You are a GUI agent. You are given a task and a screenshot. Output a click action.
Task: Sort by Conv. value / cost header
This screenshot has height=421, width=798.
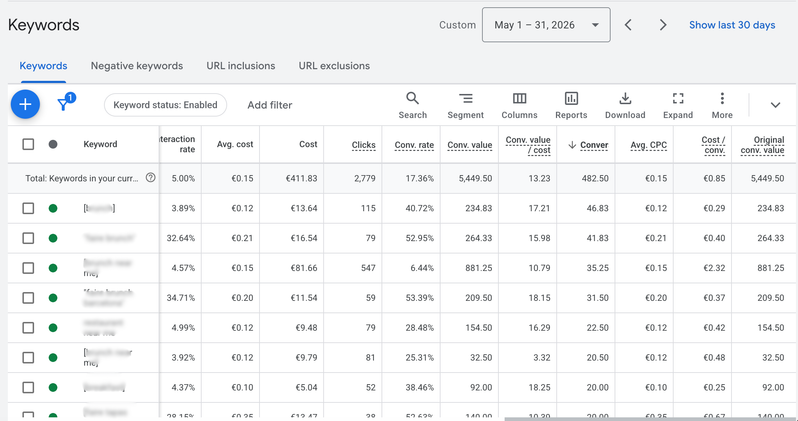coord(528,145)
